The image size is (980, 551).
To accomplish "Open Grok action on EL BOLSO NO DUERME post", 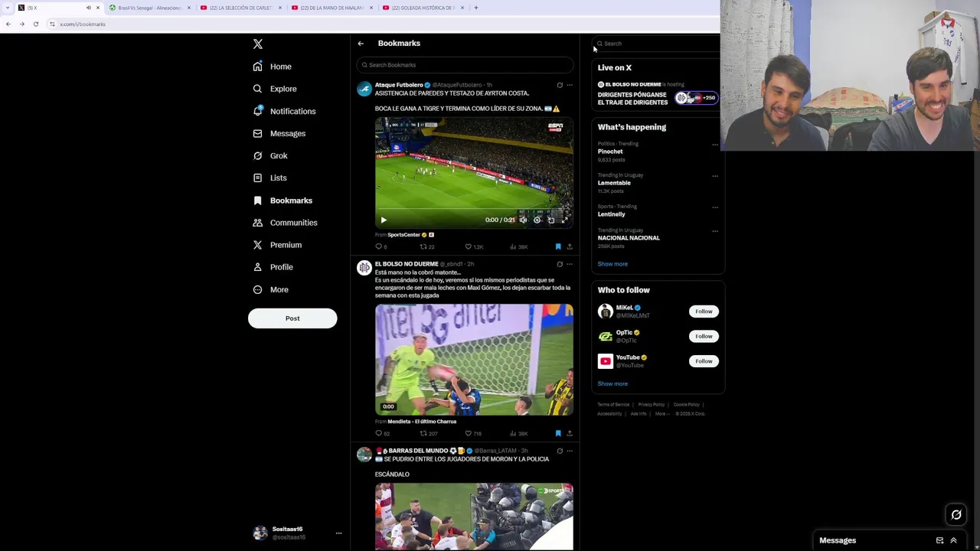I will click(x=560, y=264).
